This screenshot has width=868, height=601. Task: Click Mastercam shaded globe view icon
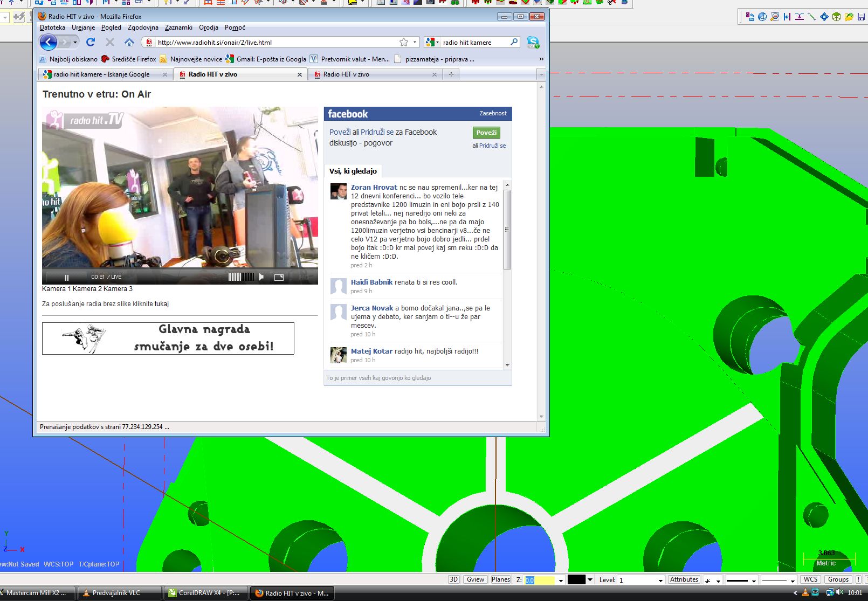(762, 16)
